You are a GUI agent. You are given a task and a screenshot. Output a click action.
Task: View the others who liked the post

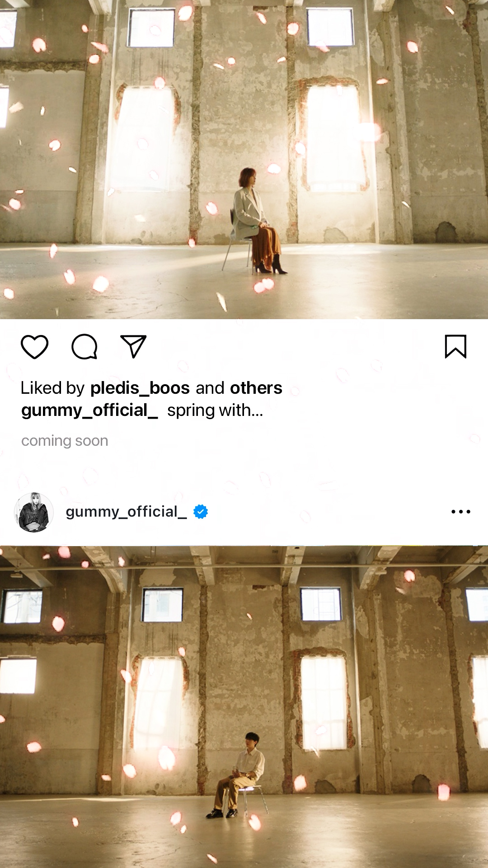(x=256, y=388)
